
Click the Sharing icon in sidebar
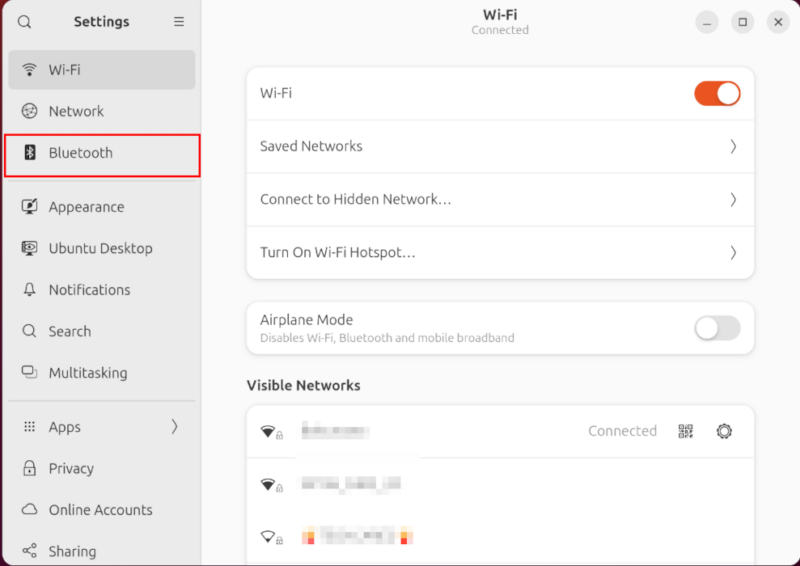point(30,551)
